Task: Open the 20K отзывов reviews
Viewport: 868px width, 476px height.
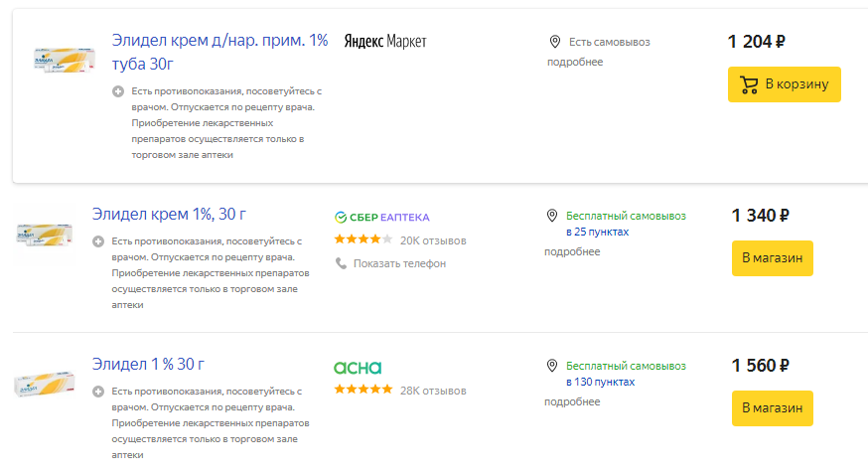Action: 433,240
